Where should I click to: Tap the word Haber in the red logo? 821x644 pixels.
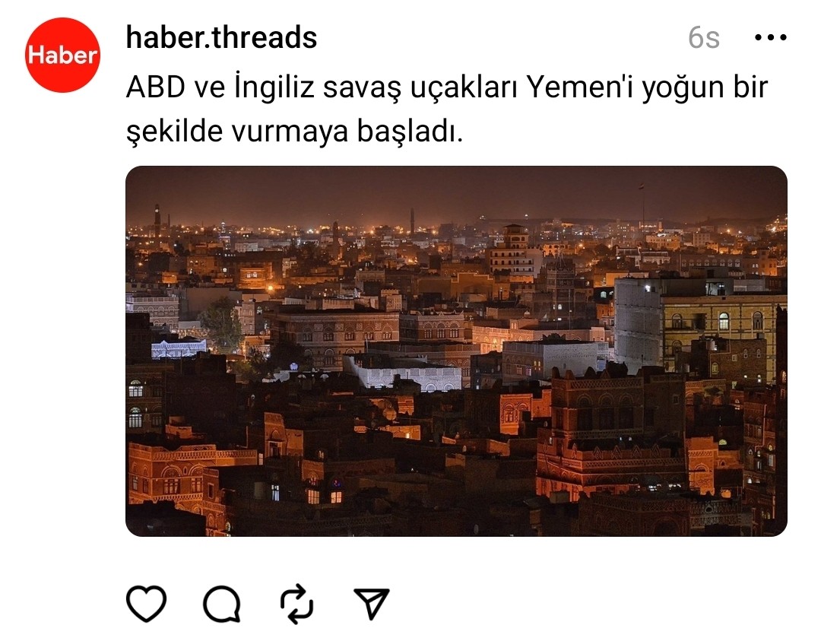tap(62, 55)
